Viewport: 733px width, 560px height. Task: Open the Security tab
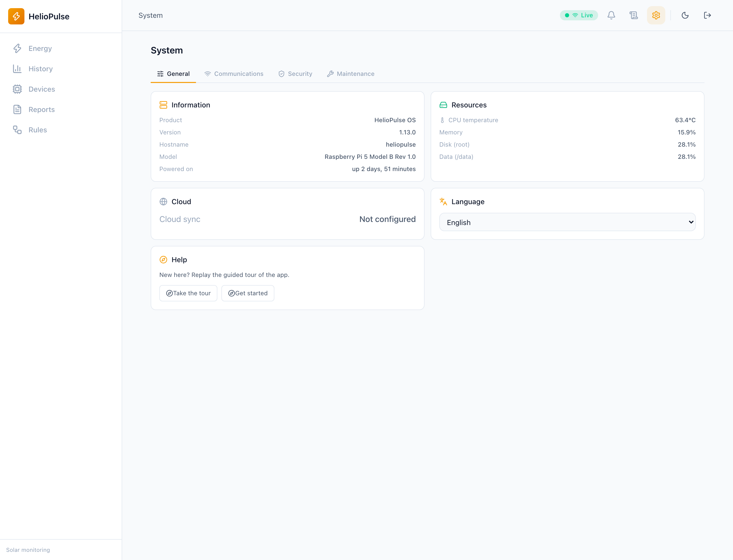coord(295,74)
